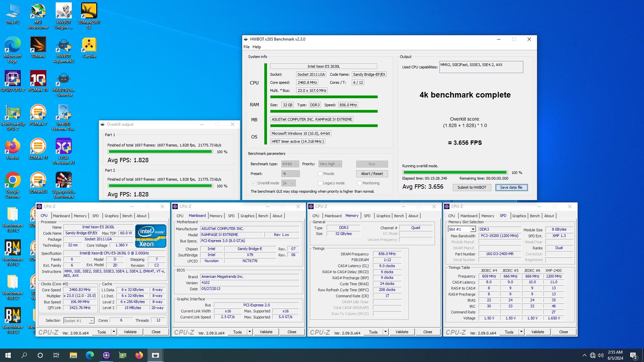
Task: Click Validate in CPU-Z CPU window
Action: point(130,332)
